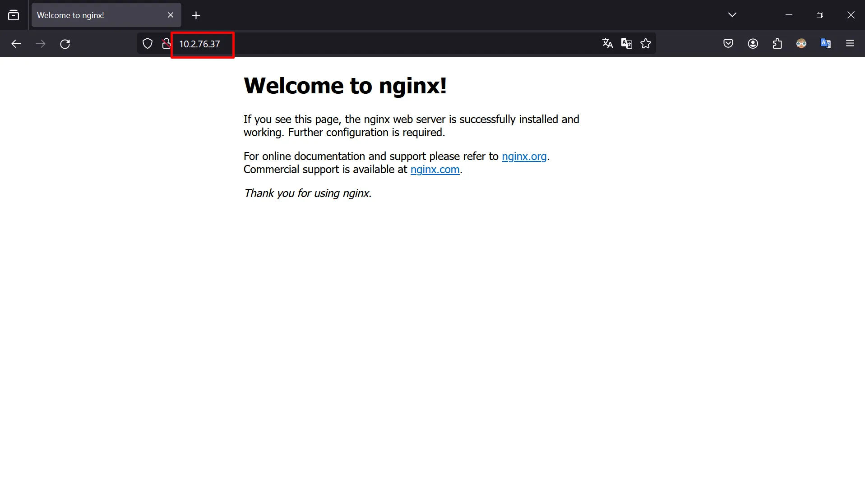Open the extensions puzzle piece menu
Image resolution: width=865 pixels, height=504 pixels.
(777, 43)
